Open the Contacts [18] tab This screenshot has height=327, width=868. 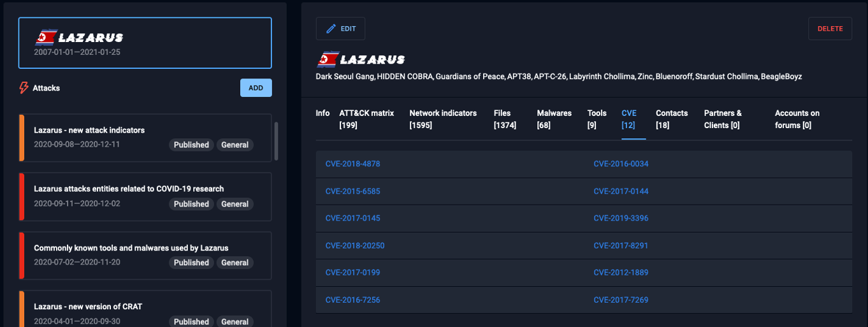tap(672, 119)
